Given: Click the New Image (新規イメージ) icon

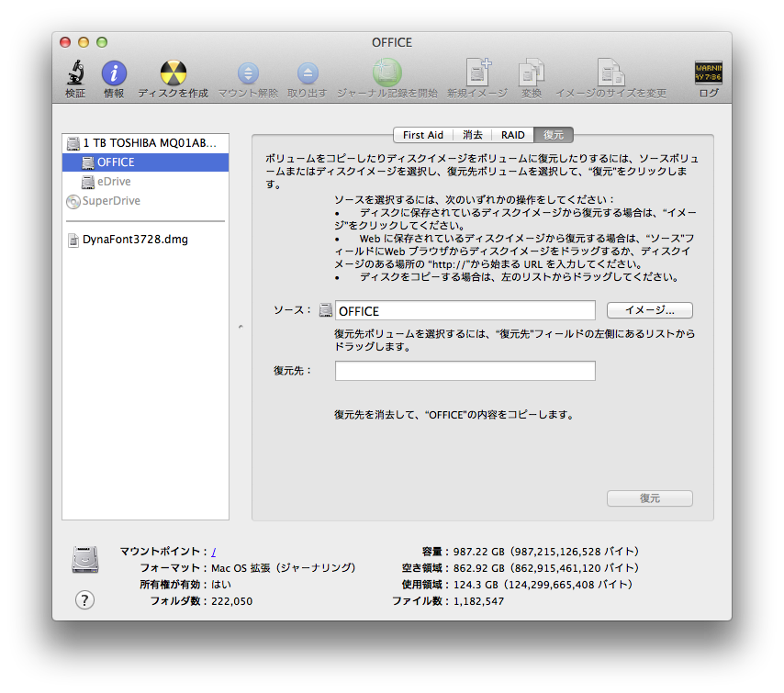Looking at the screenshot, I should tap(477, 72).
